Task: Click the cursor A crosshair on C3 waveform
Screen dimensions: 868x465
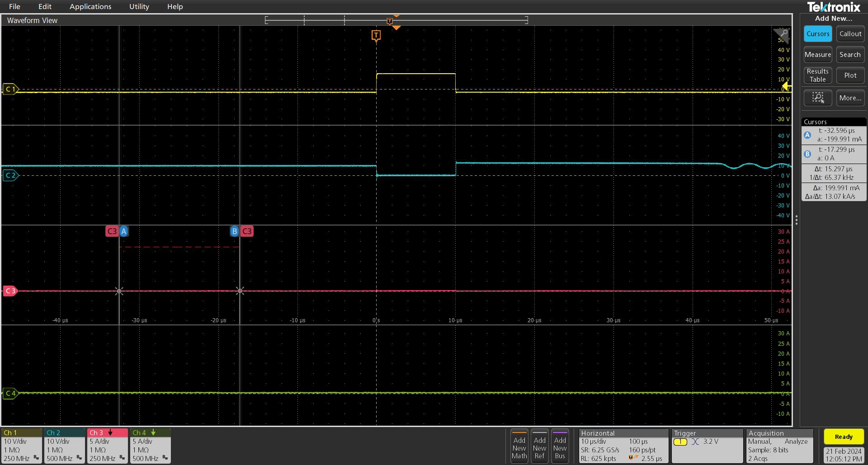Action: point(119,291)
